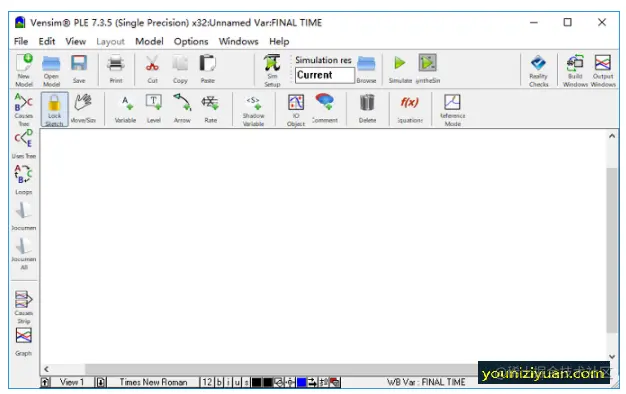Toggle the Lock Sketch tool
Viewport: 626px width, 394px height.
pos(54,109)
